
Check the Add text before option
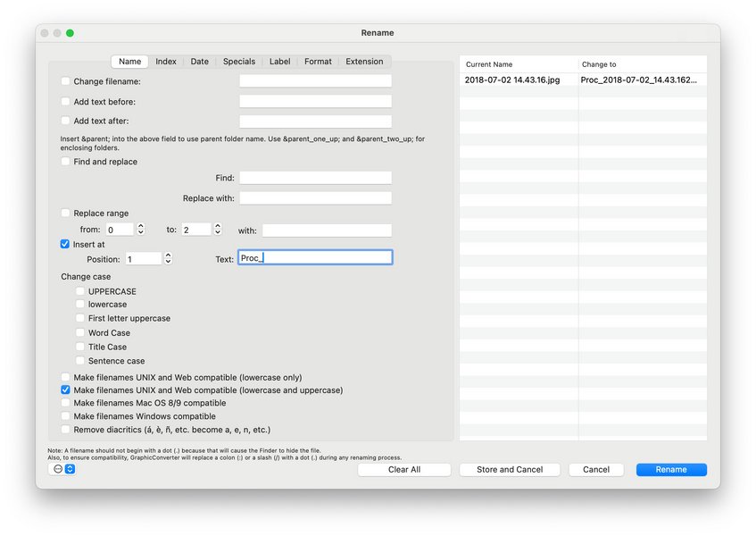coord(65,101)
